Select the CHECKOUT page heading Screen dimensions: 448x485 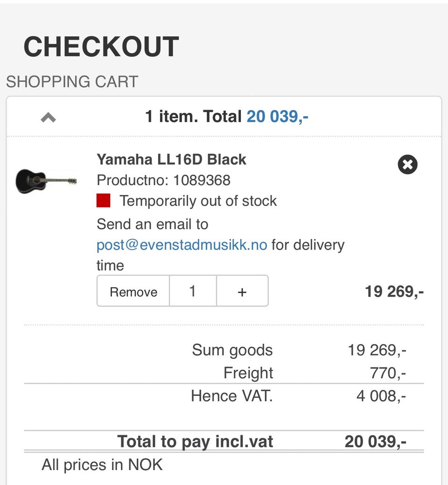pos(101,47)
